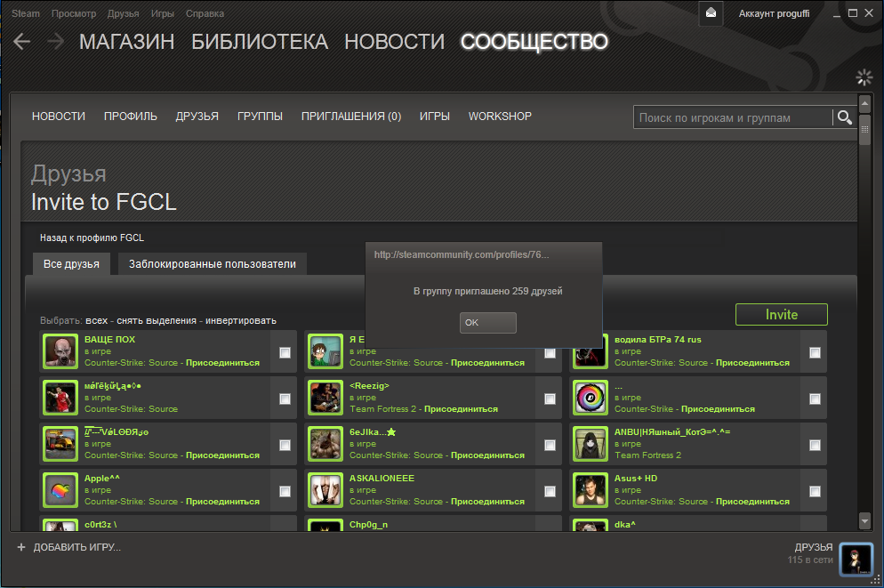This screenshot has width=884, height=588.
Task: Click Присоединиться for ВАЩЕ ПОХ
Action: (x=222, y=363)
